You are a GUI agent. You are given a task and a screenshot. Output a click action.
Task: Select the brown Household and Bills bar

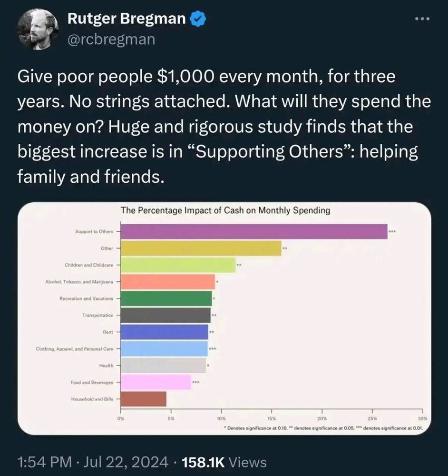(x=144, y=399)
